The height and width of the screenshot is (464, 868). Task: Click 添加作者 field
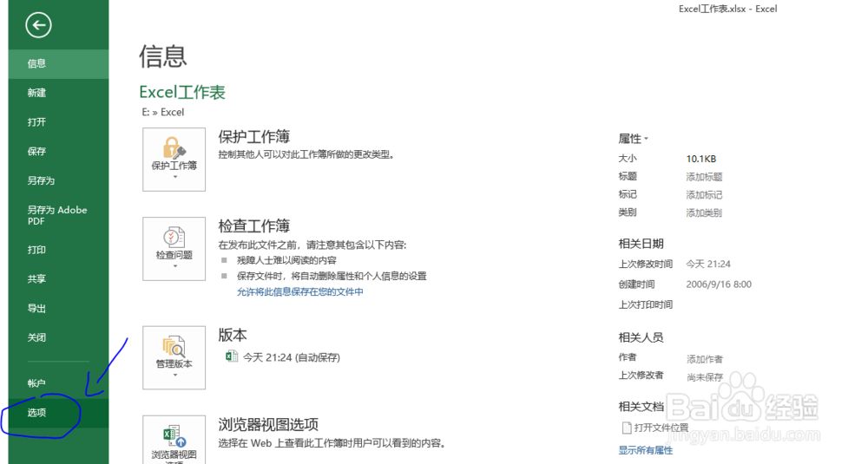705,359
